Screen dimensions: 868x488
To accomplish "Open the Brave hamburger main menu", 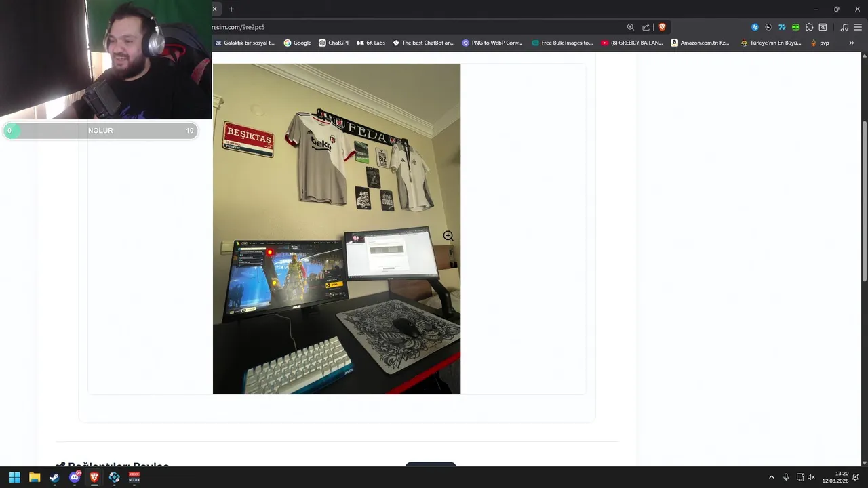I will pyautogui.click(x=858, y=27).
